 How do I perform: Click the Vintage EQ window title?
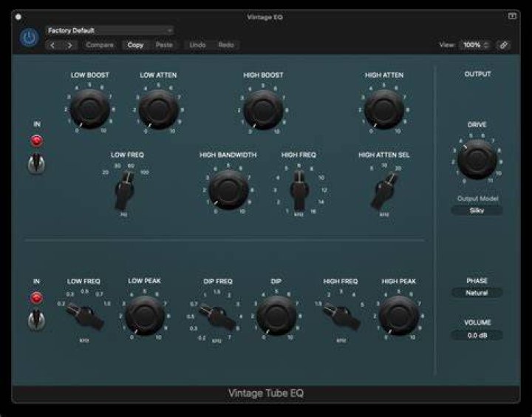(265, 17)
